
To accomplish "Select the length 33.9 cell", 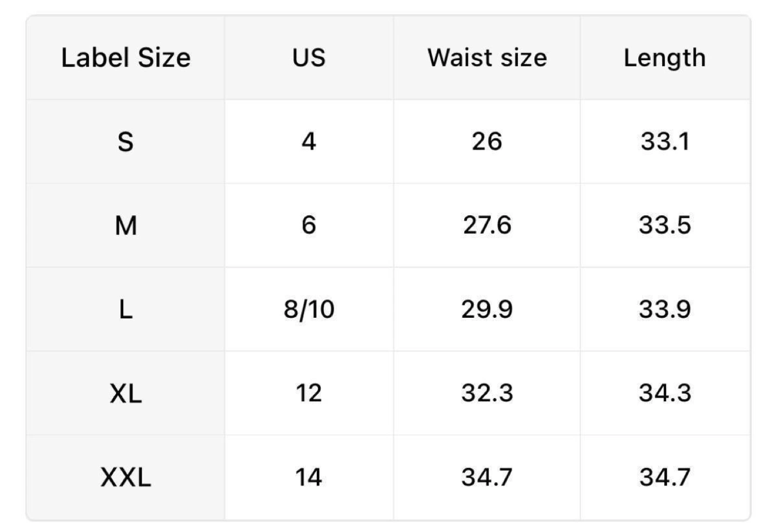I will [665, 309].
